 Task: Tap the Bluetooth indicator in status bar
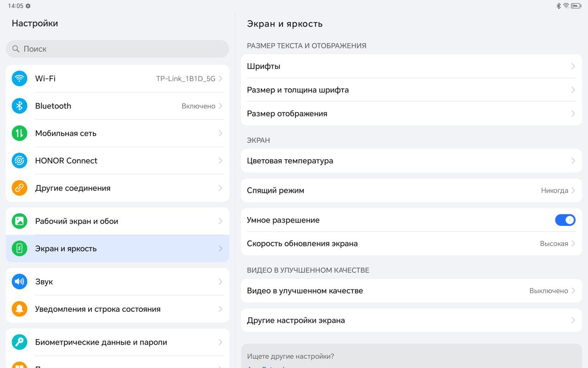tap(559, 6)
